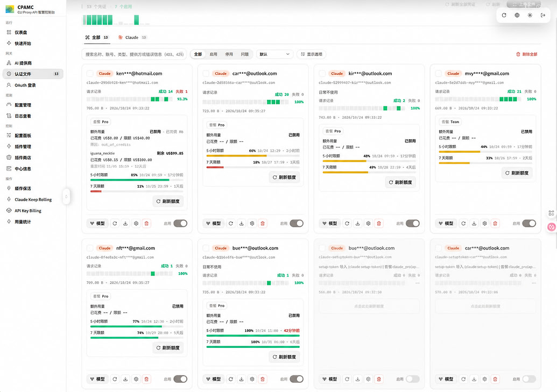This screenshot has width=557, height=392.
Task: Open the settings gear on the kir***@outlook.com card
Action: [368, 223]
